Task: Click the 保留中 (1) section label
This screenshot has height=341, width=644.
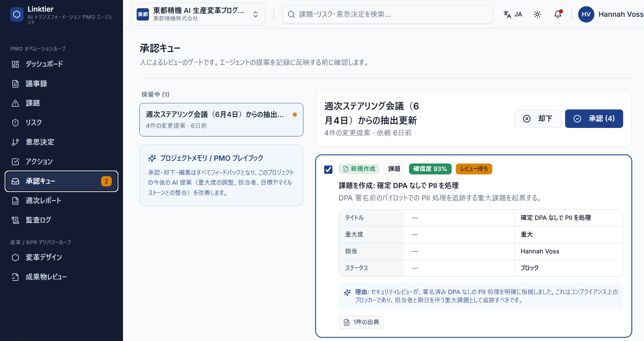Action: point(155,95)
